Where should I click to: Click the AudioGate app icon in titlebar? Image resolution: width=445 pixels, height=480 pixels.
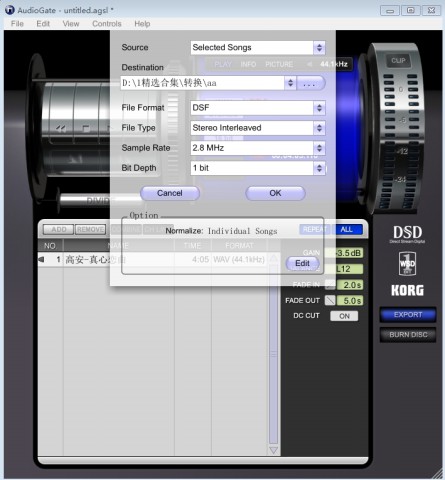coord(10,10)
